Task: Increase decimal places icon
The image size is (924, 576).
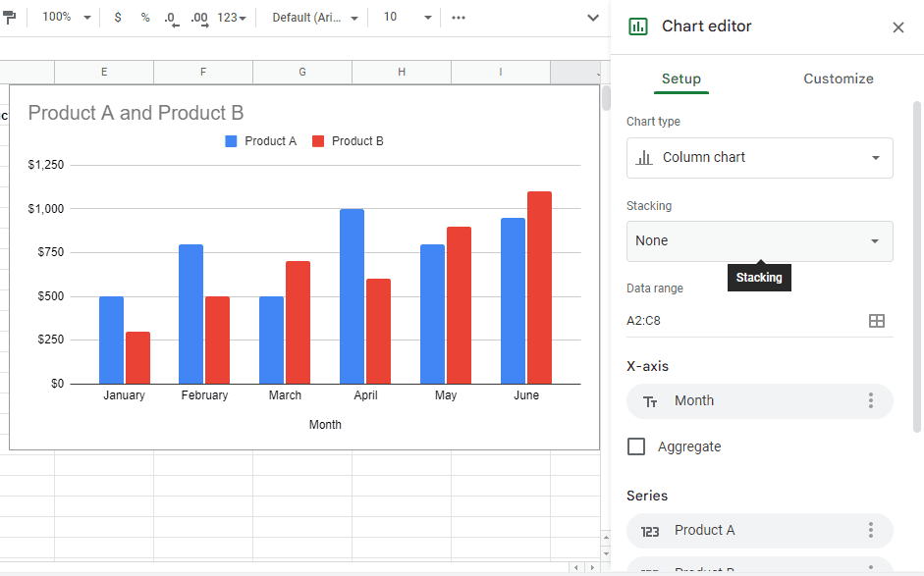Action: pyautogui.click(x=199, y=19)
